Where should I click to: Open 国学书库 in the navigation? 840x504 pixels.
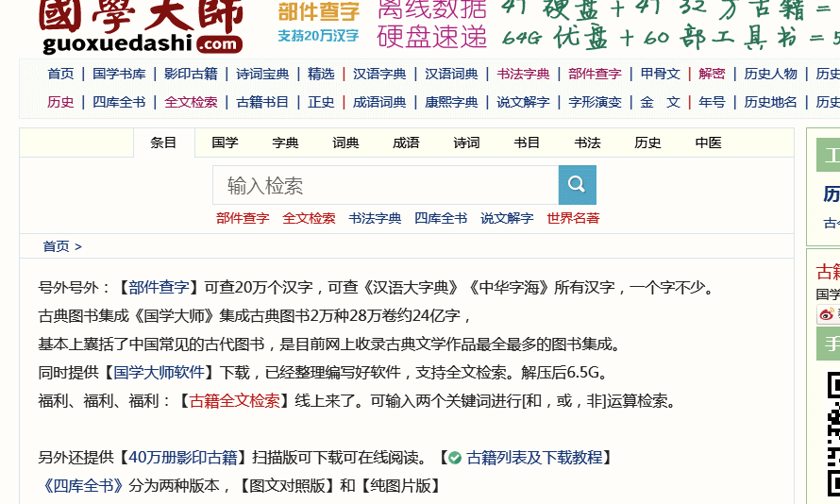(119, 74)
